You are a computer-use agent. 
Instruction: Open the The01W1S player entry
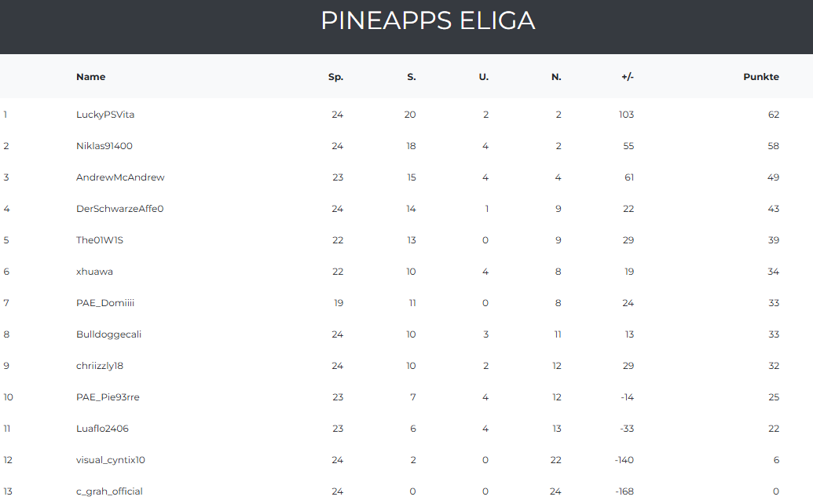tap(100, 240)
